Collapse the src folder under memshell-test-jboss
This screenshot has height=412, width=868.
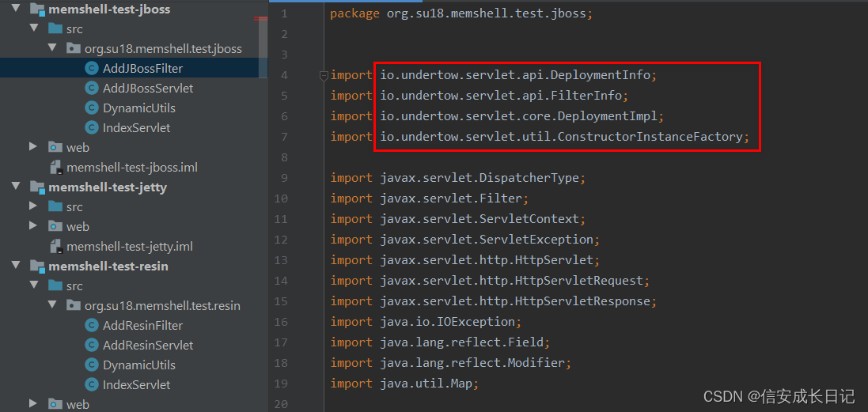point(34,28)
